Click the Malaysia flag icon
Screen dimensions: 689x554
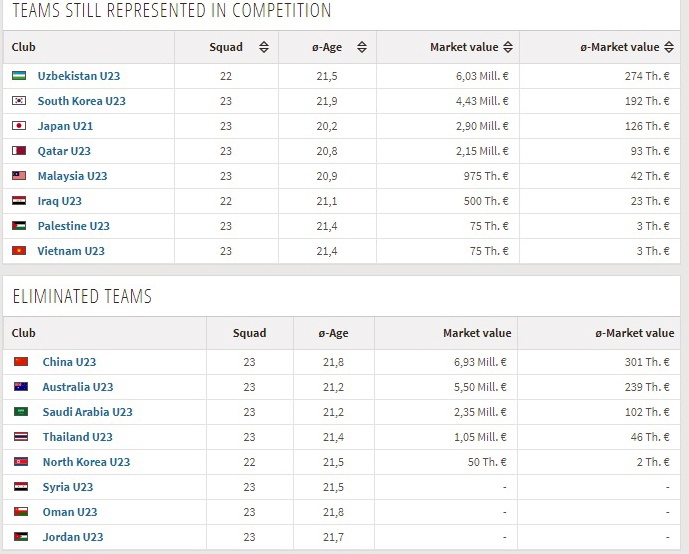18,176
